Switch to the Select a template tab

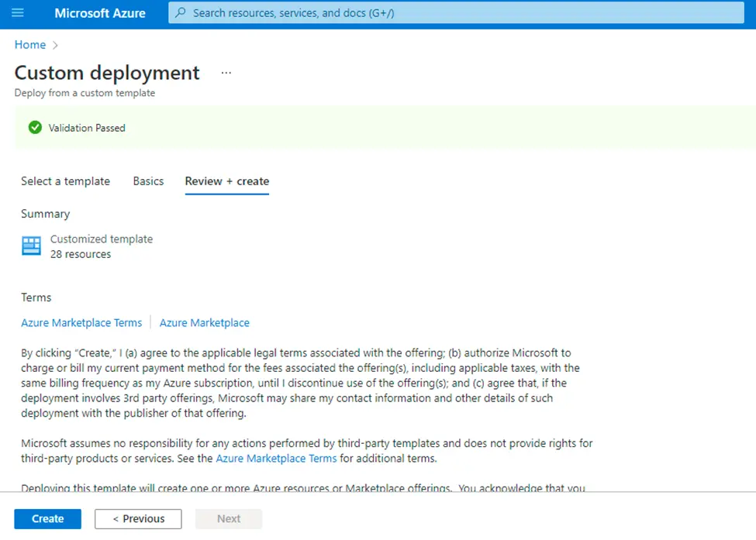66,181
